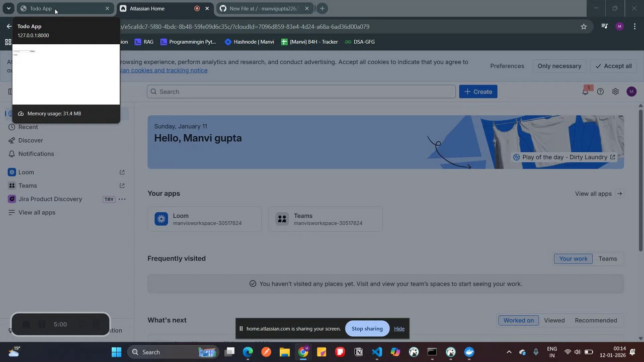Select the Worked on filter

(518, 320)
